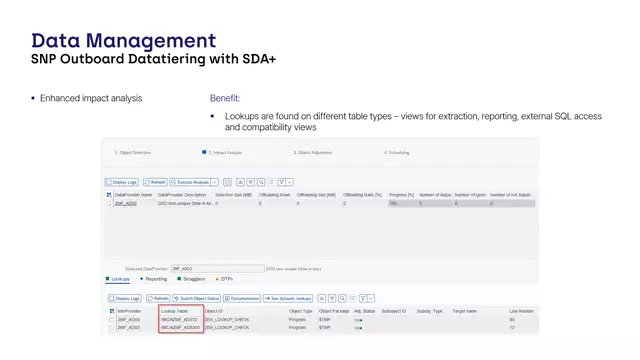Click Program object type in line 90 row
This screenshot has height=360, width=640.
(297, 320)
